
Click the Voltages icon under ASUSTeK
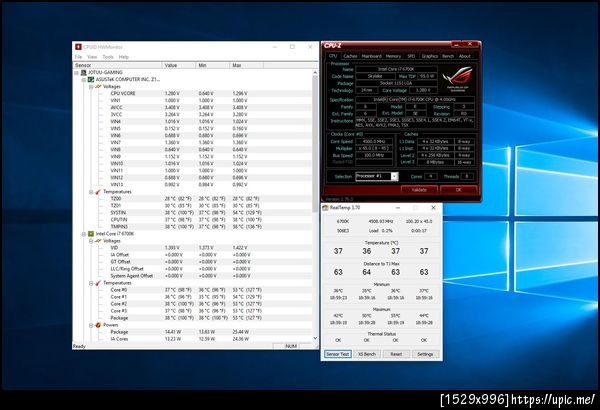pos(98,87)
